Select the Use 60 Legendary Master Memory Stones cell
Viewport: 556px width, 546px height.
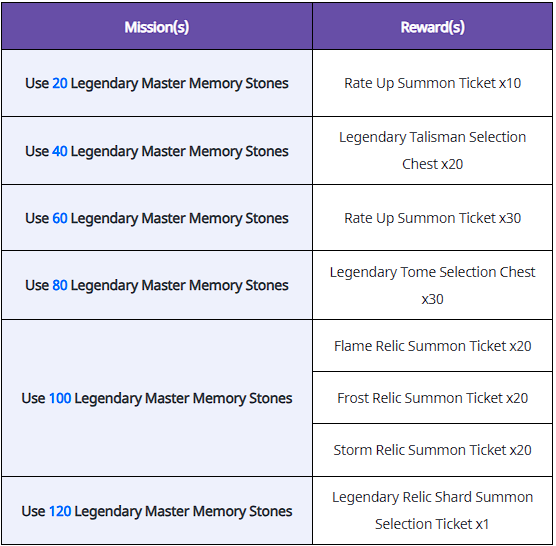(x=157, y=218)
